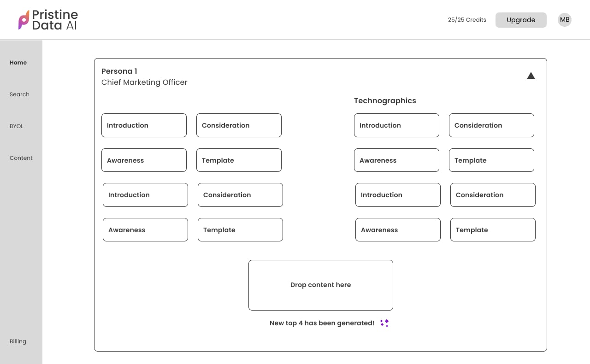Click the Drop content here box
Screen dimensions: 590x364
(320, 285)
